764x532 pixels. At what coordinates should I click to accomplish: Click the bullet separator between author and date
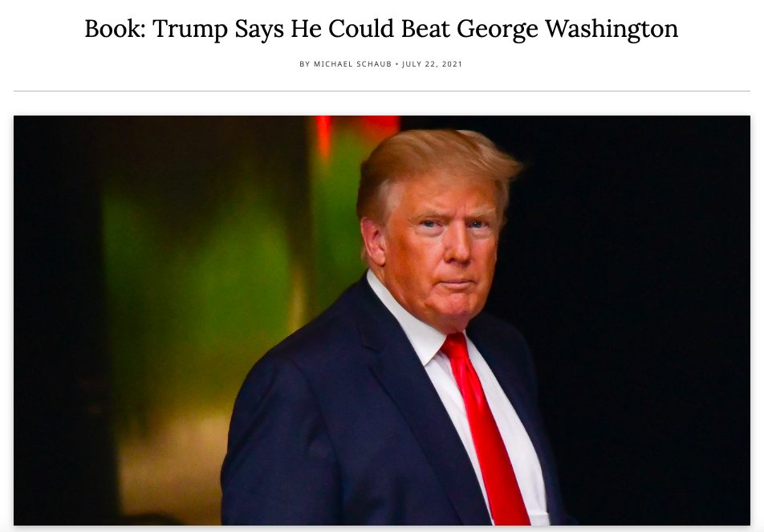click(397, 64)
